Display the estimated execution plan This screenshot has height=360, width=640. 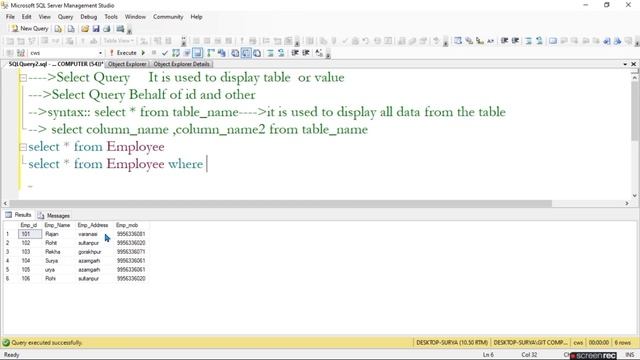point(176,53)
